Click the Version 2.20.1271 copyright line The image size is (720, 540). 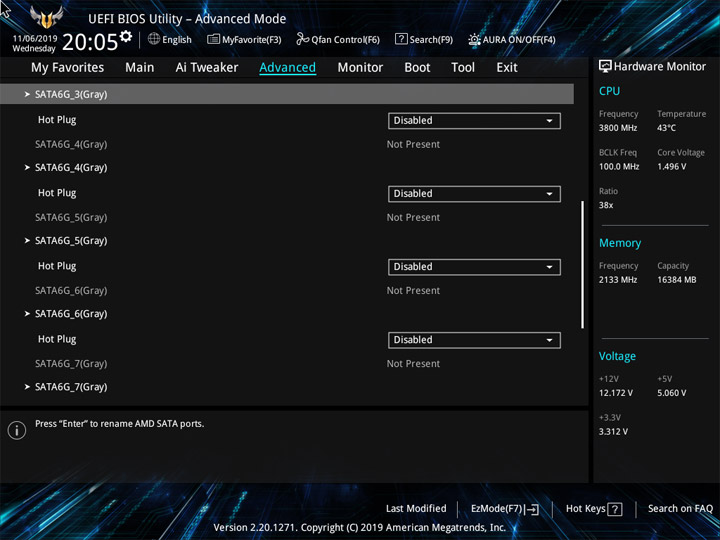click(360, 528)
